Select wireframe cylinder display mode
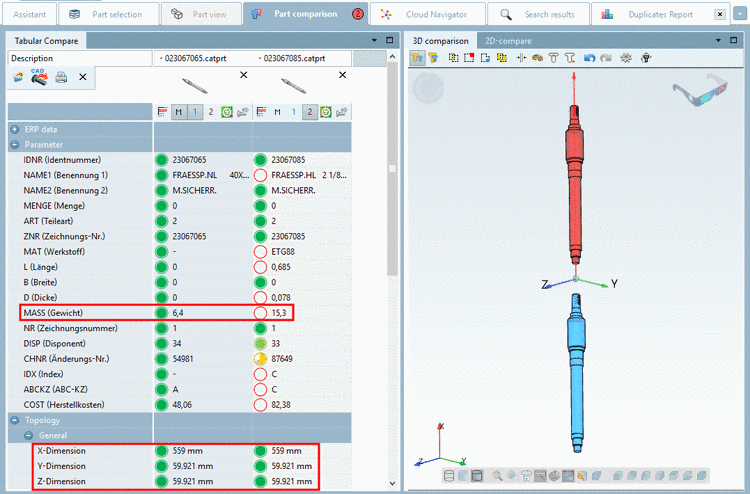This screenshot has width=750, height=494. [449, 475]
